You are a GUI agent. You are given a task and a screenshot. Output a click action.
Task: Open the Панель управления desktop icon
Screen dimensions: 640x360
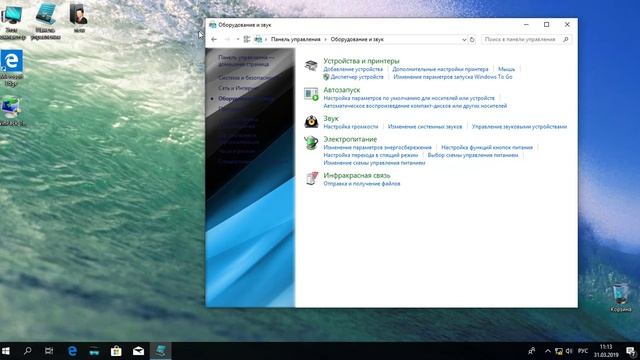tap(45, 21)
